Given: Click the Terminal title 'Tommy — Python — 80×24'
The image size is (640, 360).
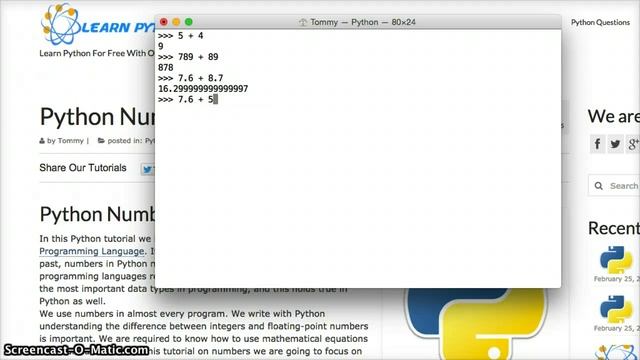Looking at the screenshot, I should coord(362,22).
